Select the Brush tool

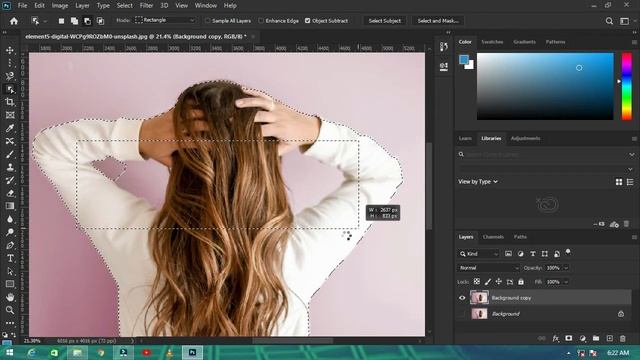click(x=10, y=154)
